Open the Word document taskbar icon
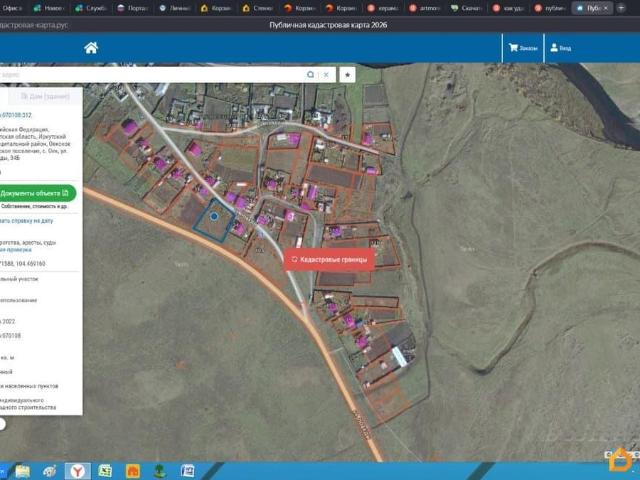This screenshot has width=640, height=480. tap(187, 471)
